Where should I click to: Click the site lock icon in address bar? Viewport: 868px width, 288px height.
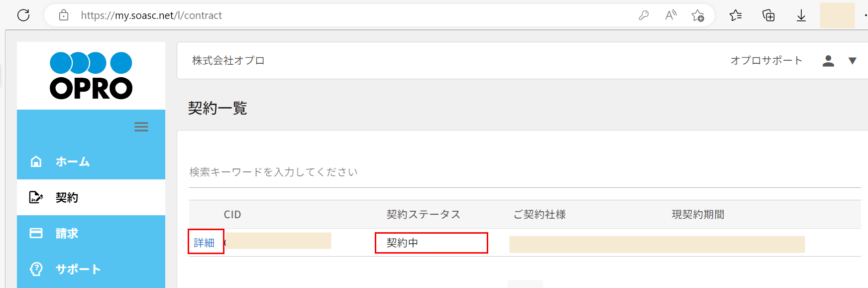(x=64, y=15)
